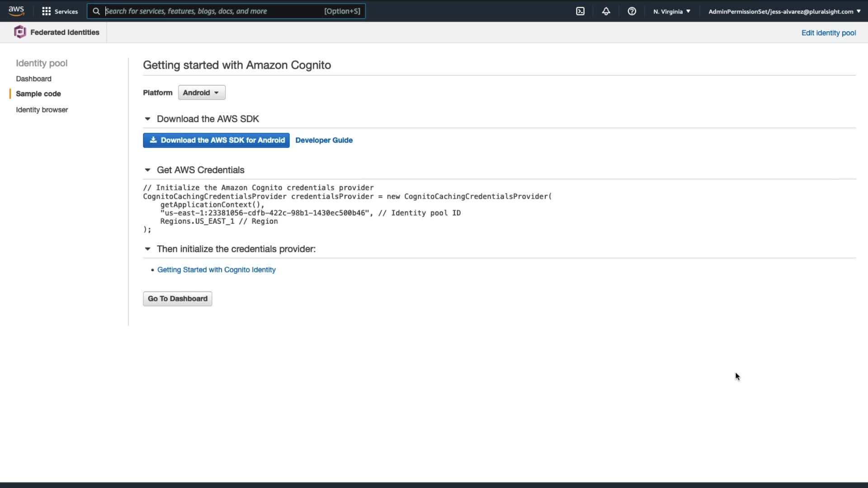Click the Federated Identities Cognito icon
Image resolution: width=868 pixels, height=488 pixels.
pos(20,32)
